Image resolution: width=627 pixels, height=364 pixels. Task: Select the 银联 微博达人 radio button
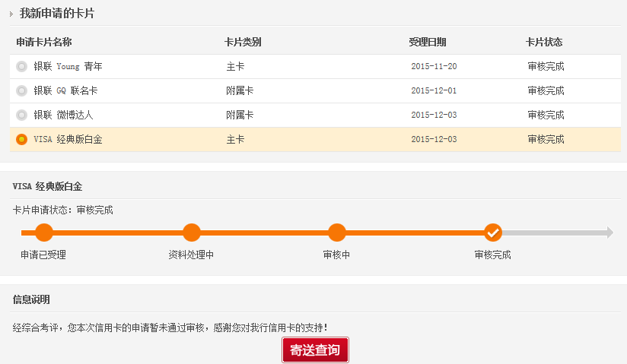(21, 115)
